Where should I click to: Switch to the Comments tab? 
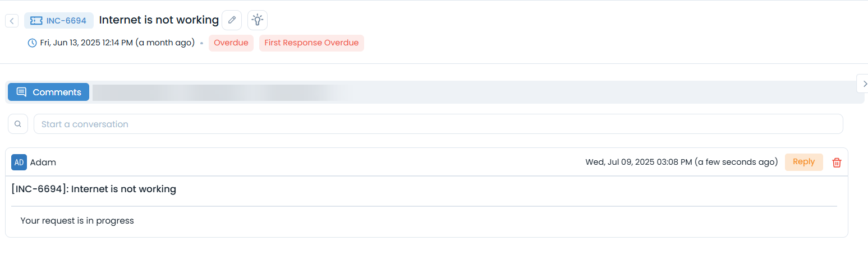coord(49,92)
